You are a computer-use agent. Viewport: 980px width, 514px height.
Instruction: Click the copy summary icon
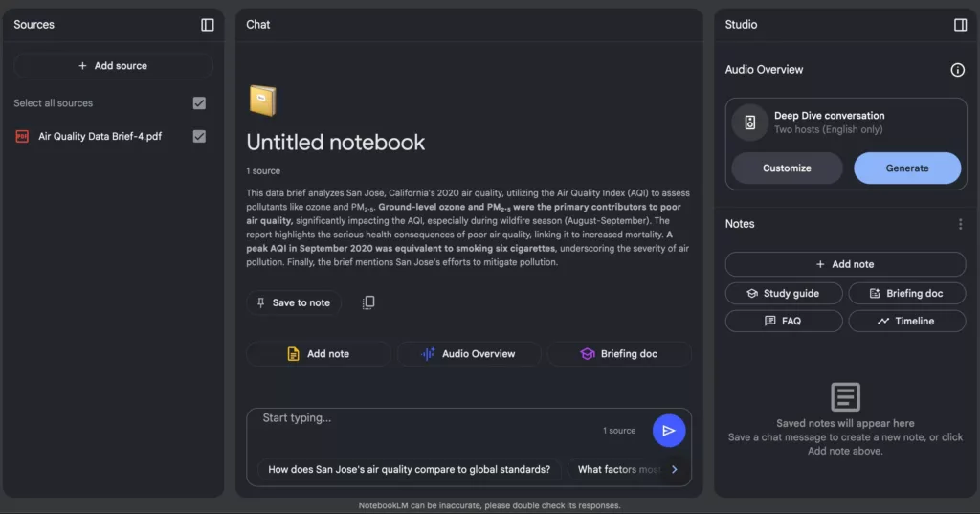(368, 302)
